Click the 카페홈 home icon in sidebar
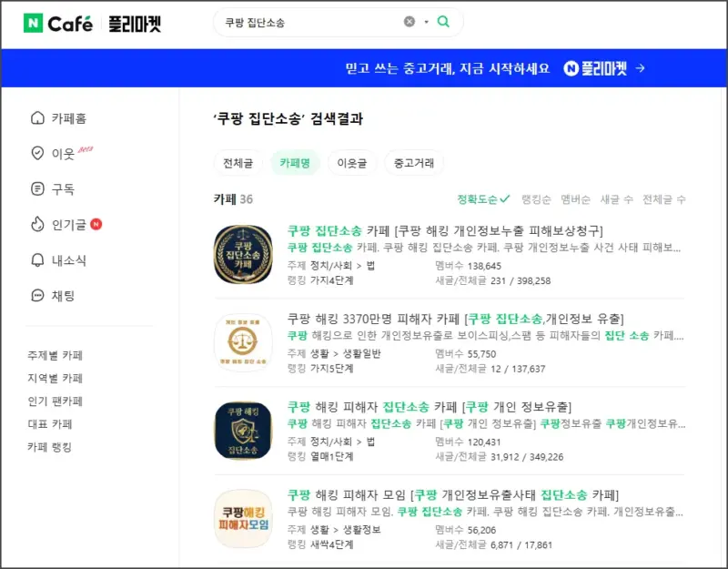This screenshot has width=728, height=569. click(x=36, y=117)
